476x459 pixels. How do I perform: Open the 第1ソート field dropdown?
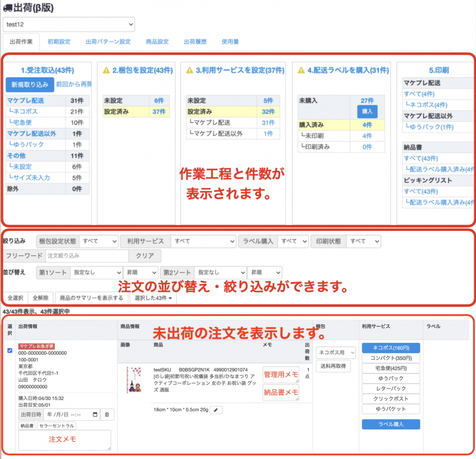pyautogui.click(x=96, y=273)
